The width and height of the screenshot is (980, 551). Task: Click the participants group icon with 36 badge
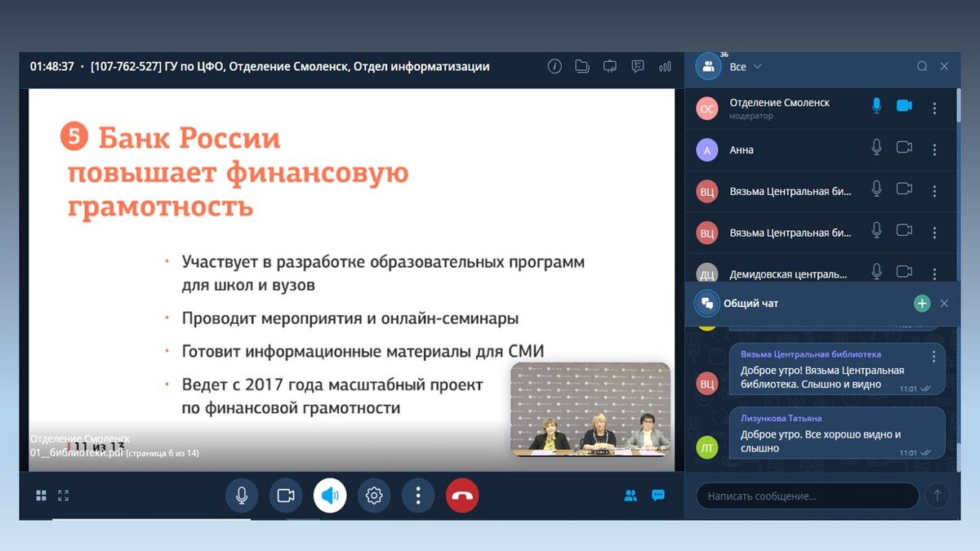[x=708, y=66]
